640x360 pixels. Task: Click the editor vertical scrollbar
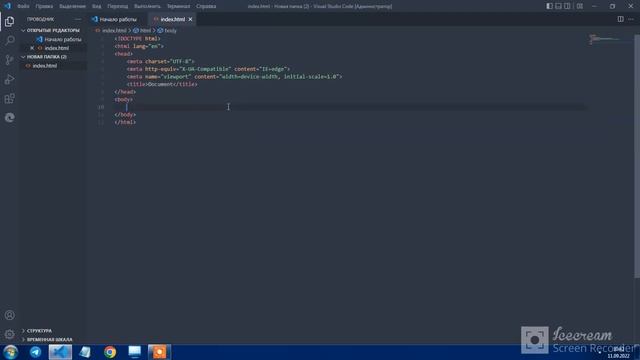coord(637,155)
